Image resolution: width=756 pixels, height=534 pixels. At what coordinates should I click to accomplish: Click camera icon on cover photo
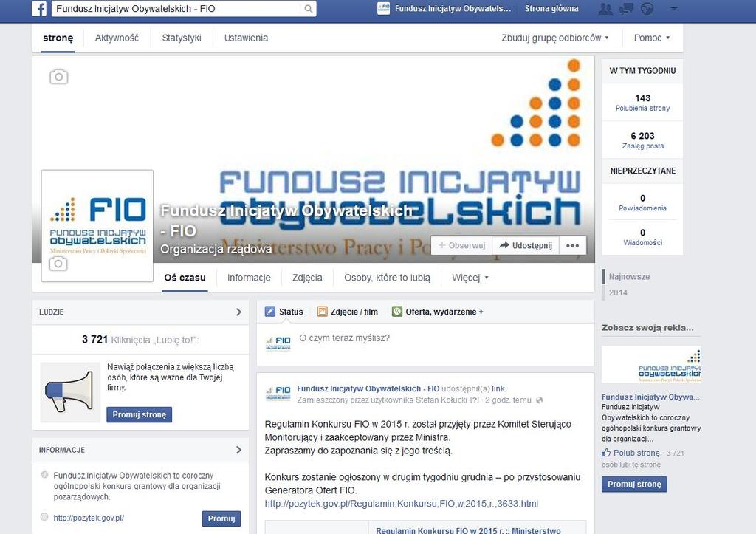point(59,77)
